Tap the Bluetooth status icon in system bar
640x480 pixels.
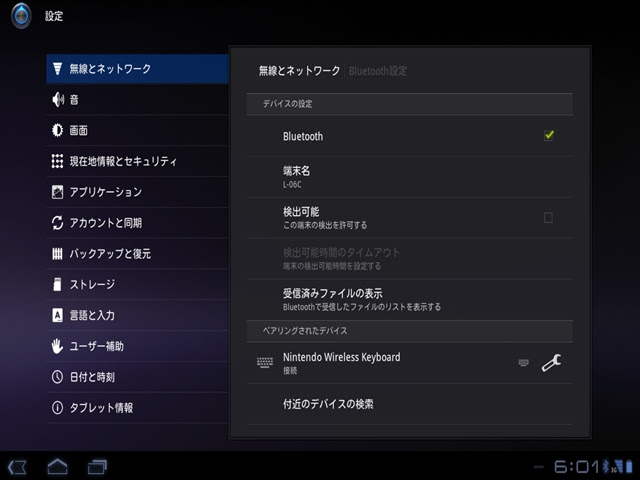606,466
